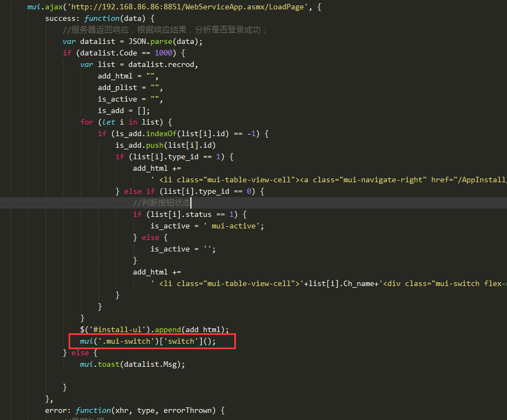Click the line 'add_plist = "",'
Screen dimensions: 507x420
tap(130, 88)
